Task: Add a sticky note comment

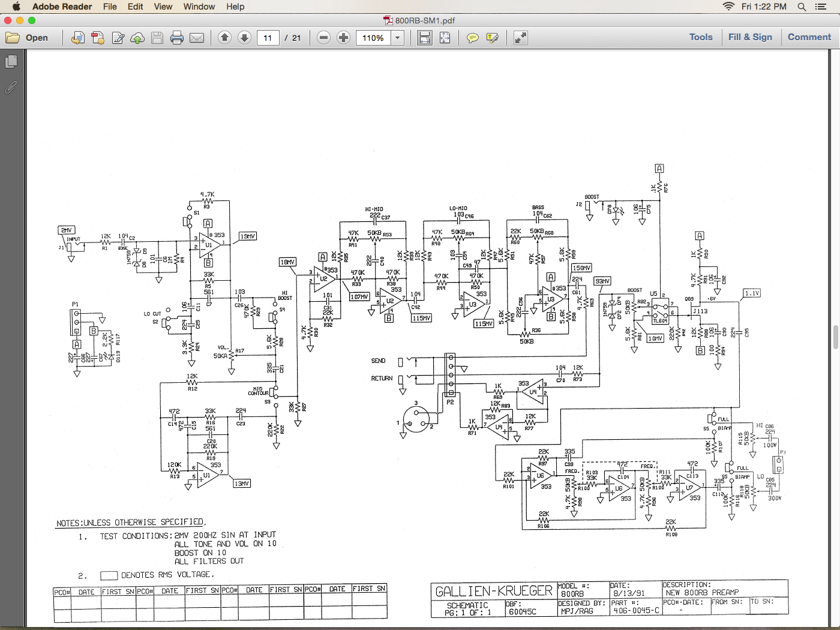Action: pyautogui.click(x=473, y=38)
